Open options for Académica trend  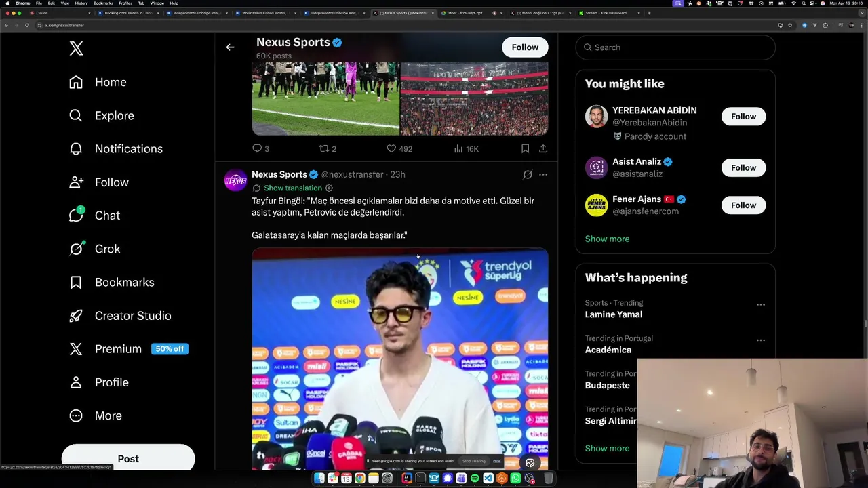(x=761, y=340)
